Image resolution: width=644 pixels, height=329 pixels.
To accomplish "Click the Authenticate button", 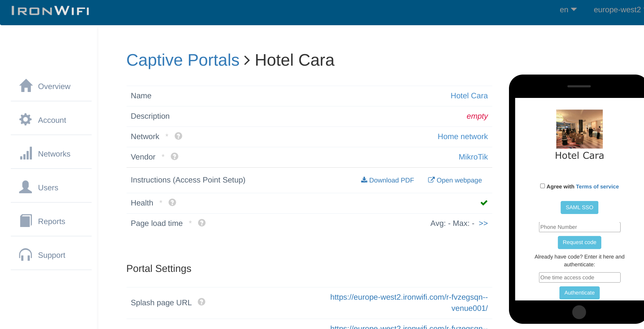I will coord(579,293).
